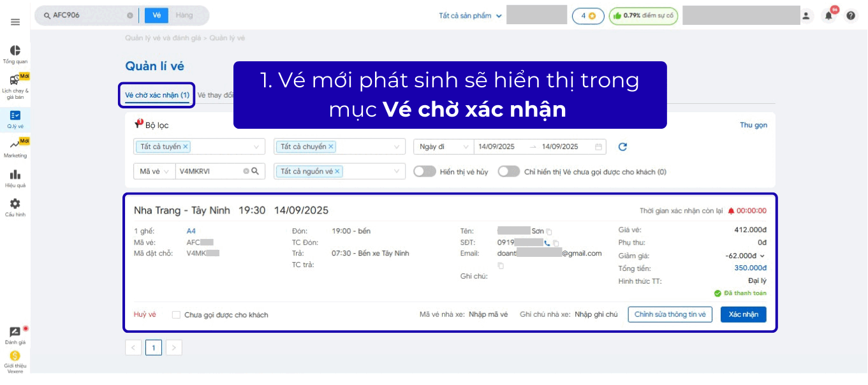Open Hiệu quả bar chart icon
Viewport: 868px width, 385px height.
click(15, 178)
